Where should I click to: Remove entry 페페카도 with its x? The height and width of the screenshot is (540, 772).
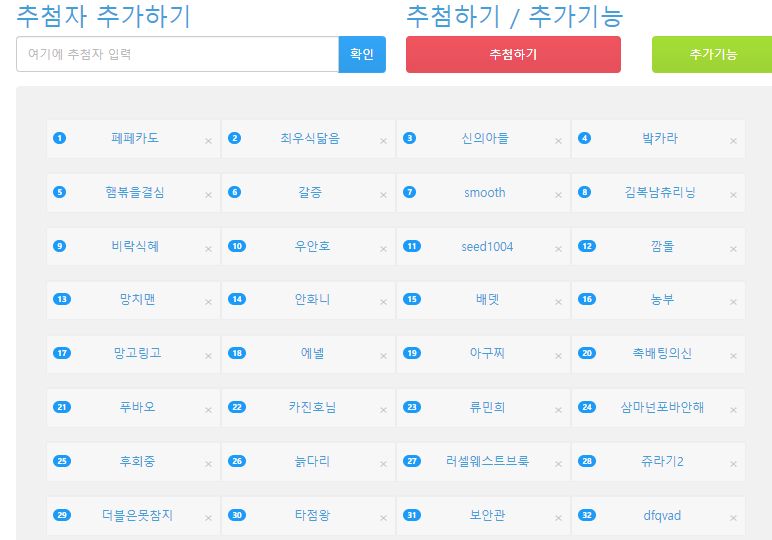(208, 141)
